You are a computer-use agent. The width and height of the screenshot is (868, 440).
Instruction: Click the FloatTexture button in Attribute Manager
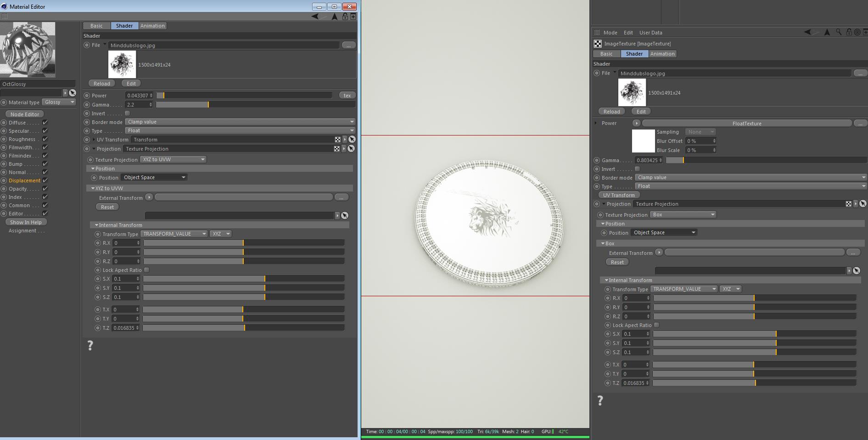pos(747,123)
